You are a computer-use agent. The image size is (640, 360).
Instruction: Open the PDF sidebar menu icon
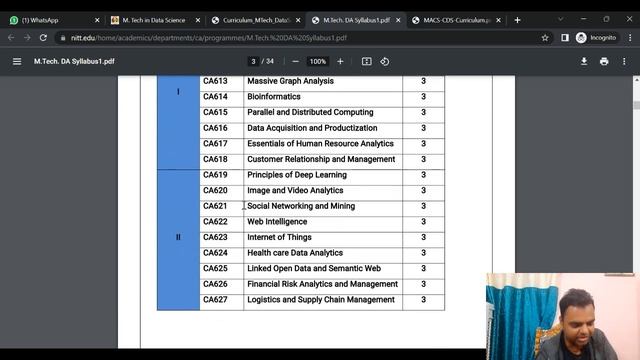coord(17,61)
